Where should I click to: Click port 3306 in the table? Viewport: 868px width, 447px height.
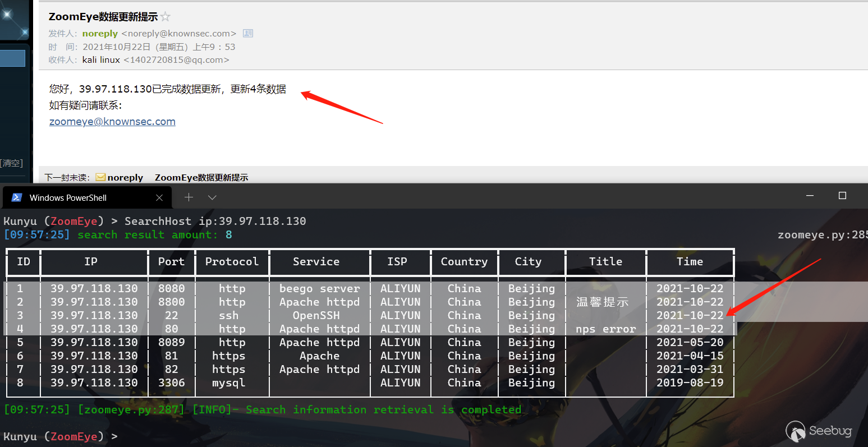tap(172, 383)
